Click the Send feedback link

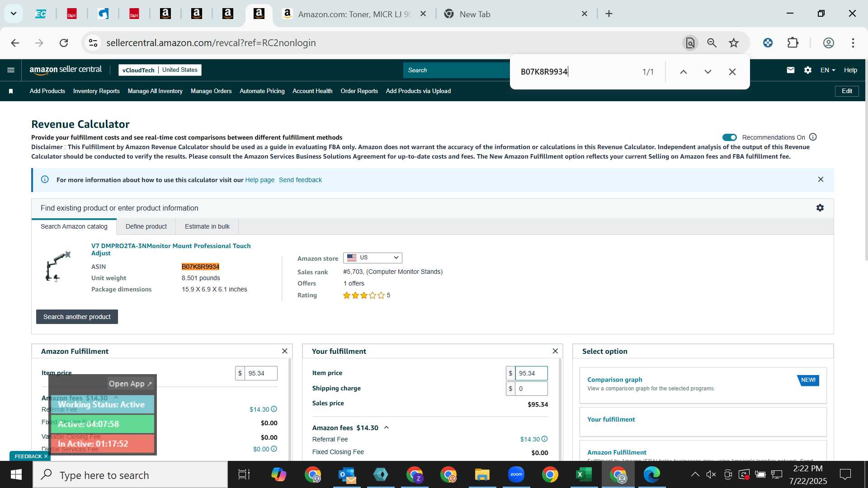click(x=300, y=180)
